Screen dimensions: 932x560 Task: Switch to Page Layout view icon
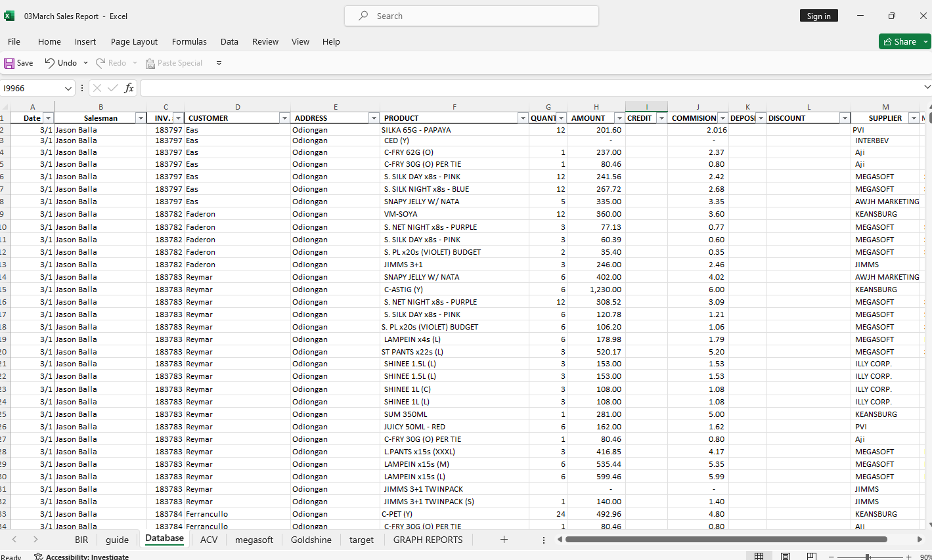click(x=786, y=556)
